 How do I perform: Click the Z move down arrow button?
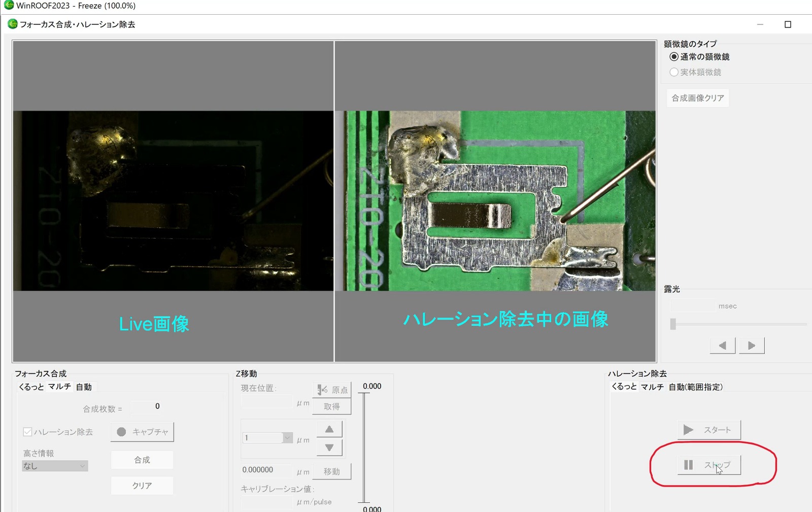(x=329, y=448)
